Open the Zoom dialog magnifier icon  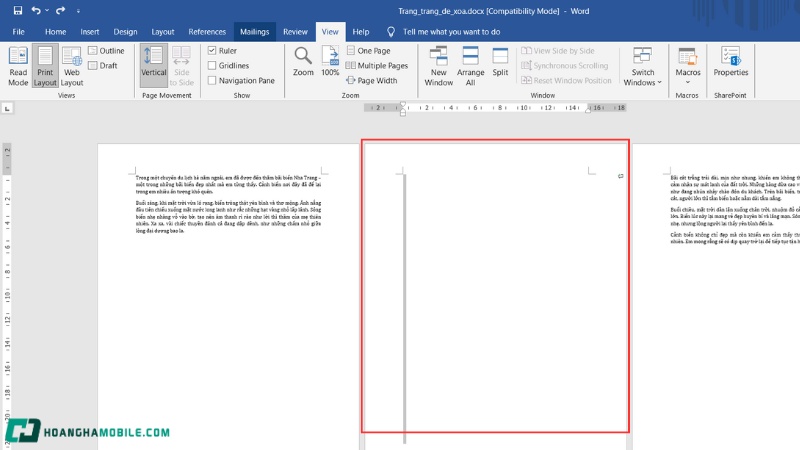point(303,57)
